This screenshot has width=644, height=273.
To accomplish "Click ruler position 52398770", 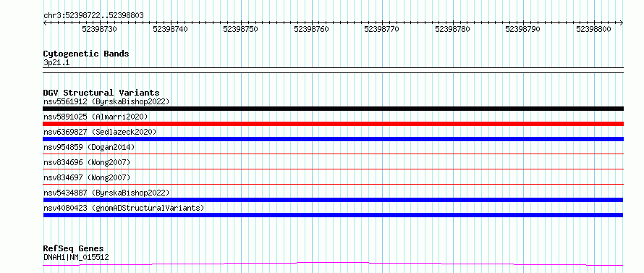I will pyautogui.click(x=381, y=29).
